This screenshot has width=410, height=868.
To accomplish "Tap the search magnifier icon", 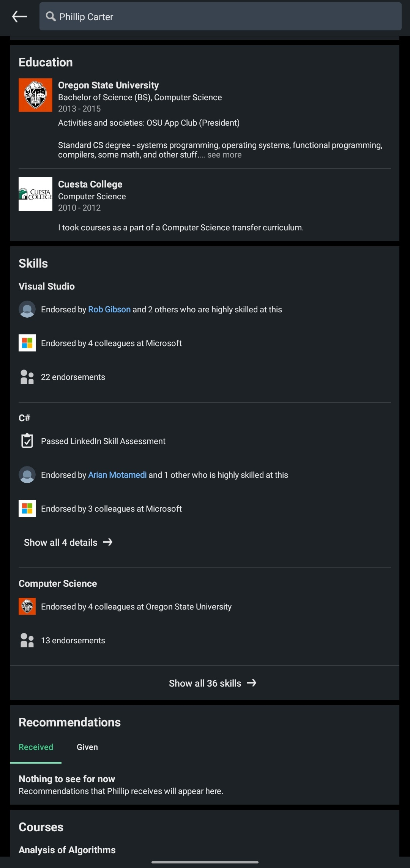I will point(50,16).
